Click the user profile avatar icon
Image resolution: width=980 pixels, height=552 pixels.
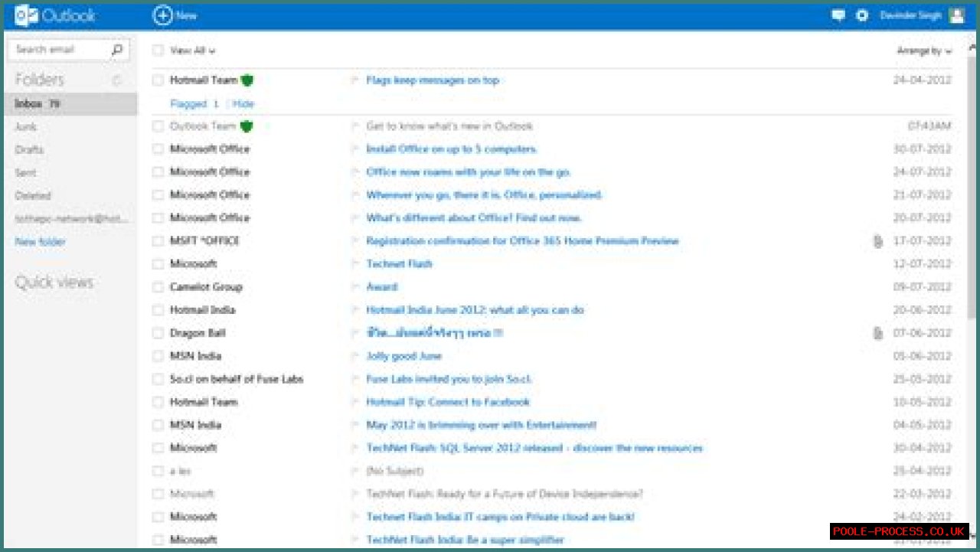pos(956,15)
